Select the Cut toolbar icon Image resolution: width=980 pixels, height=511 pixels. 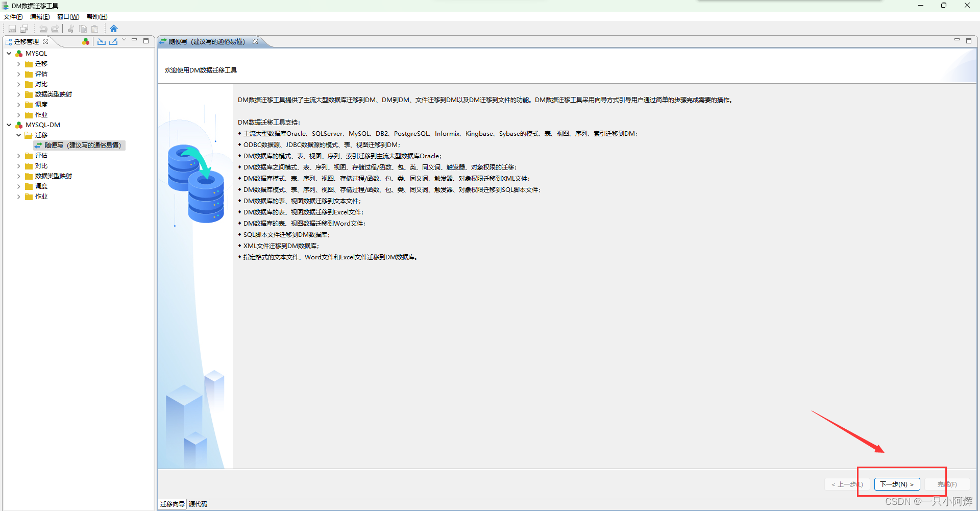[x=70, y=29]
